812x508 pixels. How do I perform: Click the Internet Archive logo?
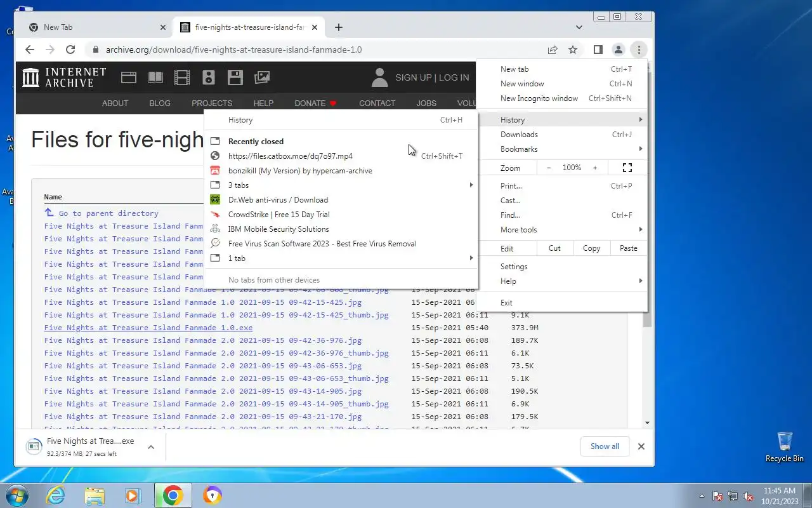[x=64, y=77]
